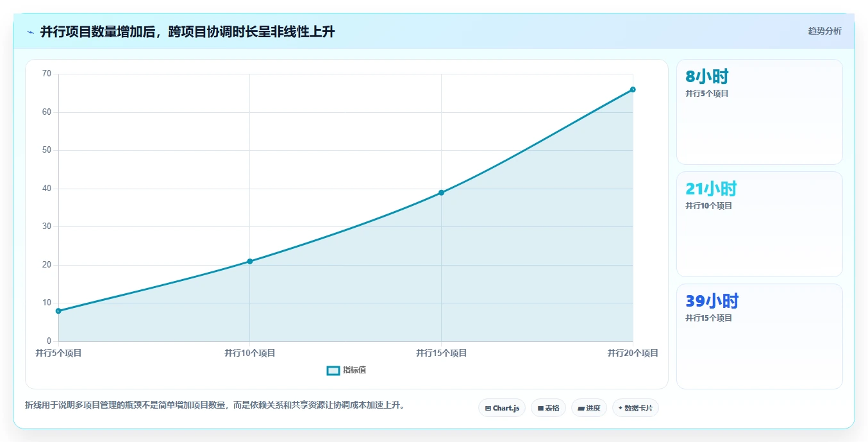Click the 并行15个项目 caption in third card
The image size is (868, 442).
[x=709, y=318]
